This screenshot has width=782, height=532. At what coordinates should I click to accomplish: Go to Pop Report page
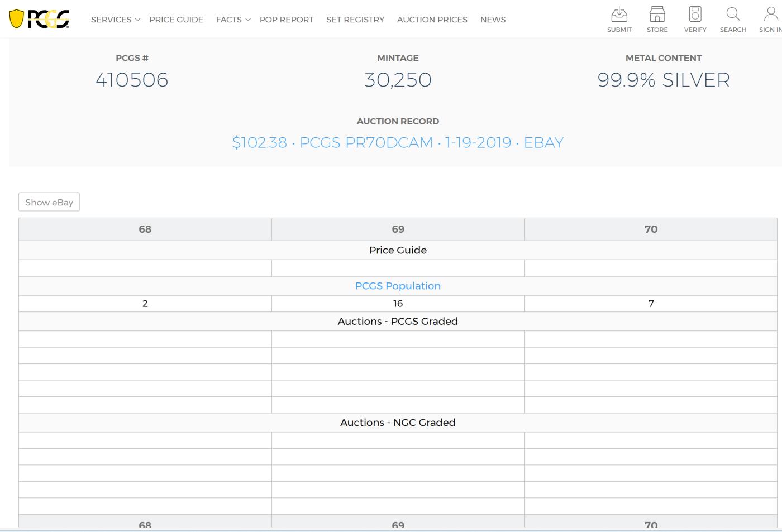pos(287,20)
